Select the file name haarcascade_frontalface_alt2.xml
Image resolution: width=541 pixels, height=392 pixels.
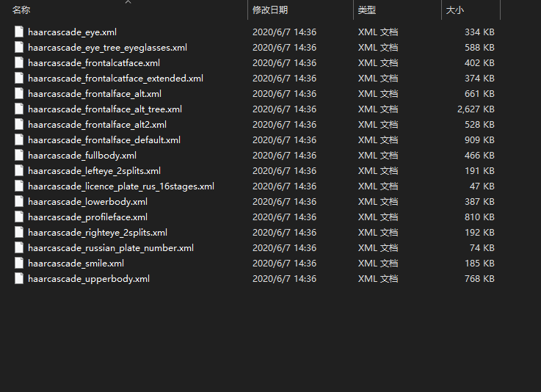(x=98, y=125)
